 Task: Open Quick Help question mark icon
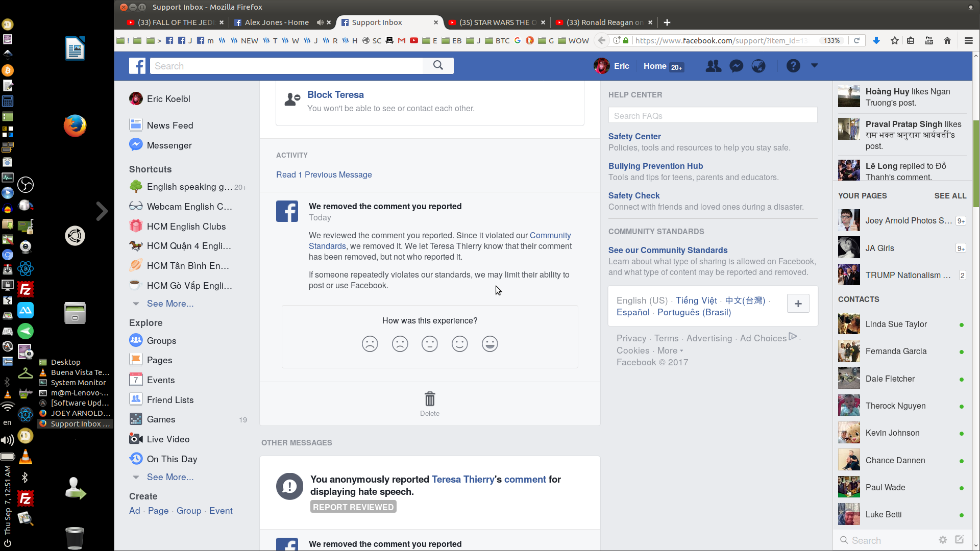click(x=793, y=66)
